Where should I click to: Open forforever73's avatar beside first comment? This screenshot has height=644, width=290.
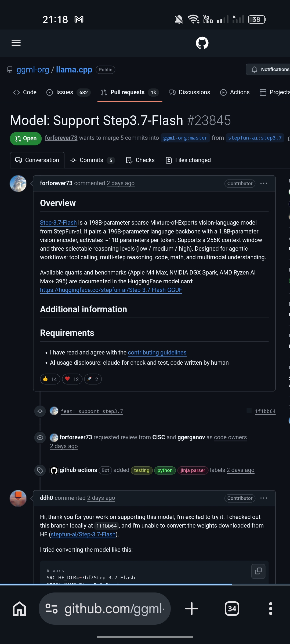tap(18, 184)
